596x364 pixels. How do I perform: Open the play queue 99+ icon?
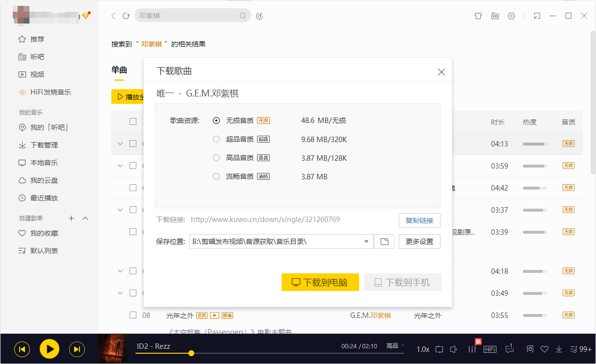[581, 349]
